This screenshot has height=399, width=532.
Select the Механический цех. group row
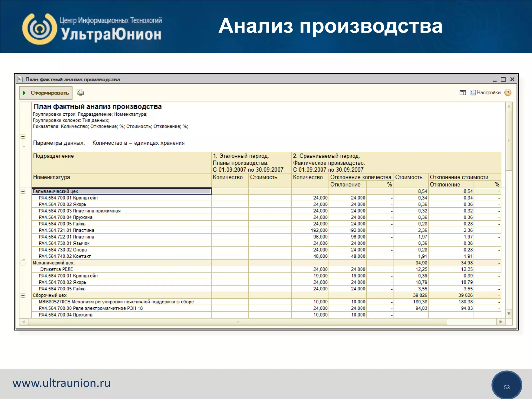pyautogui.click(x=122, y=263)
